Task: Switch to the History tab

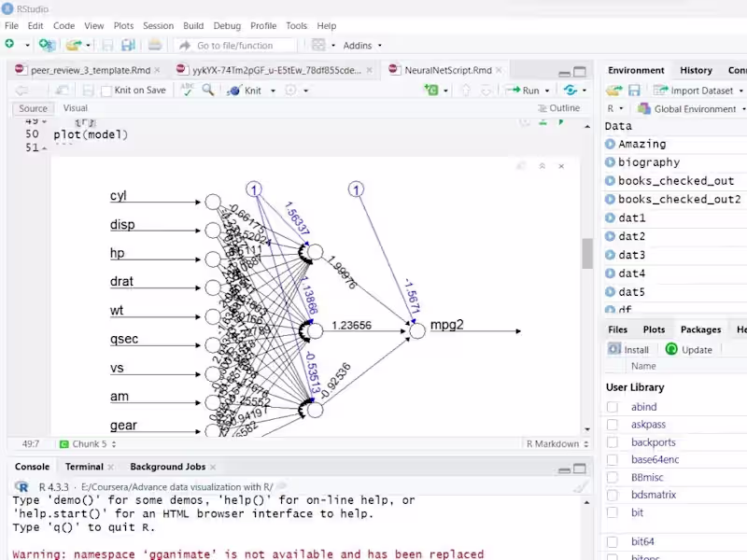Action: coord(696,71)
